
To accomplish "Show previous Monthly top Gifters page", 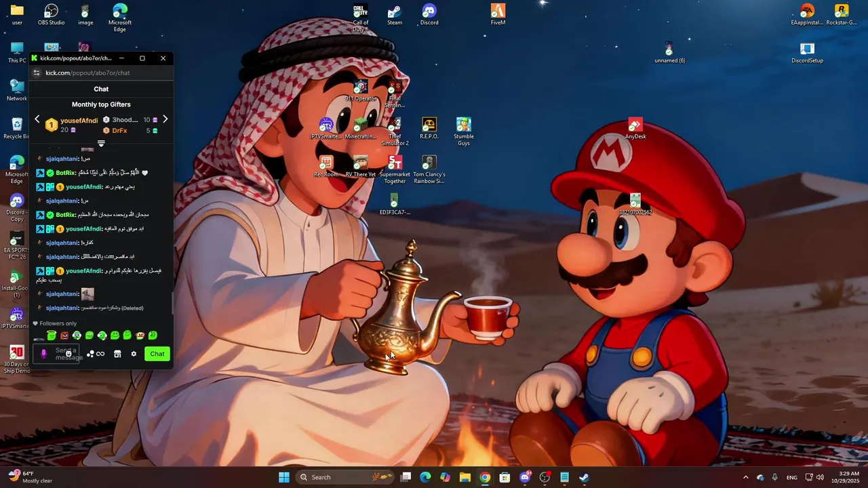I will [x=37, y=119].
